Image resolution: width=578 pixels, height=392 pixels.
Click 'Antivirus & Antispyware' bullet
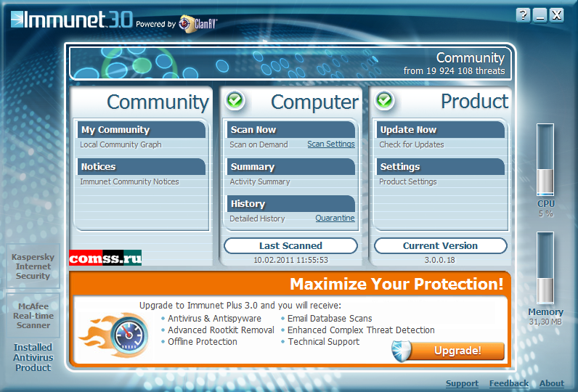pos(214,318)
